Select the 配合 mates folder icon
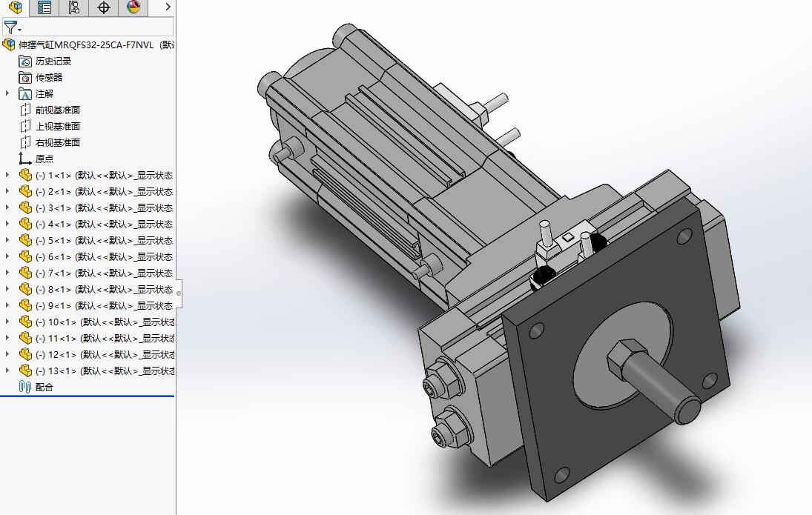Image resolution: width=812 pixels, height=515 pixels. coord(25,387)
